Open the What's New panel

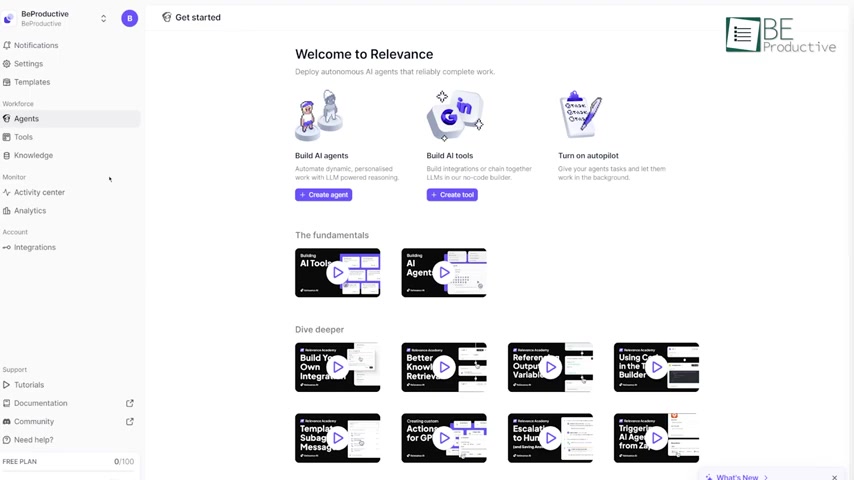click(737, 477)
